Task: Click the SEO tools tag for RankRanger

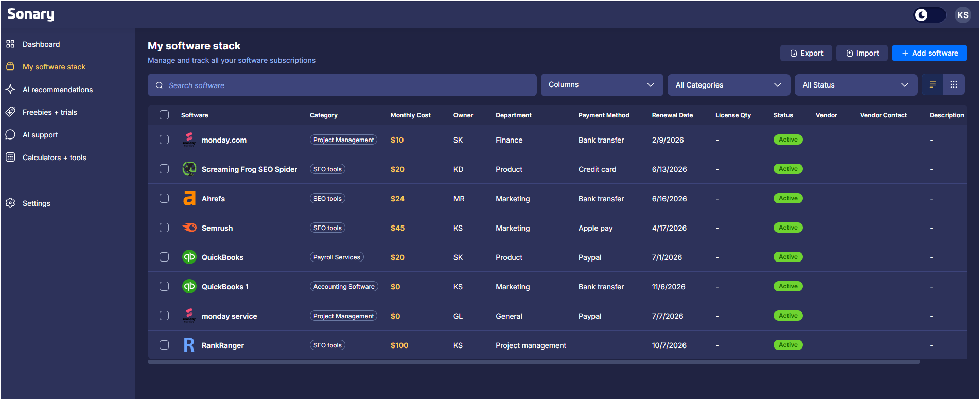Action: point(327,345)
